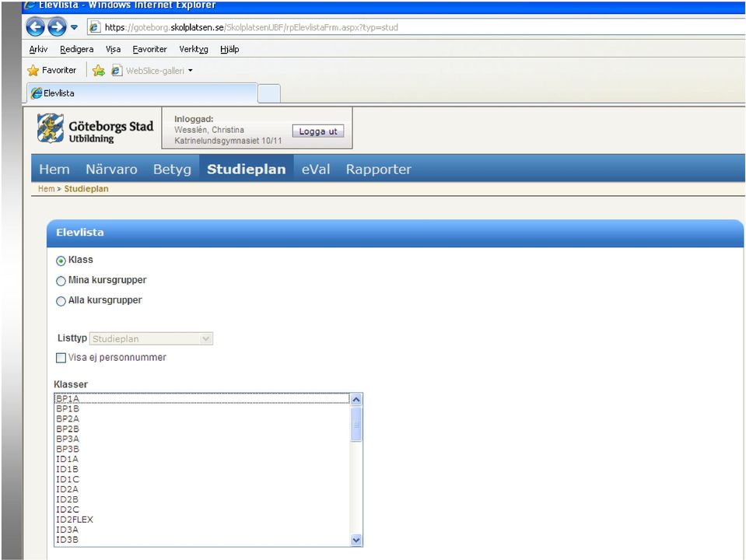Open the eVal section

315,170
